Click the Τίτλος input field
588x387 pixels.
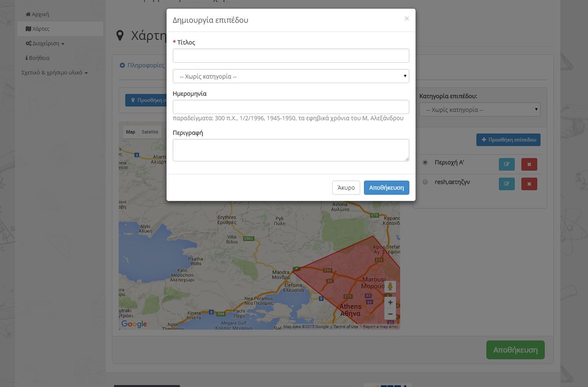click(x=291, y=56)
